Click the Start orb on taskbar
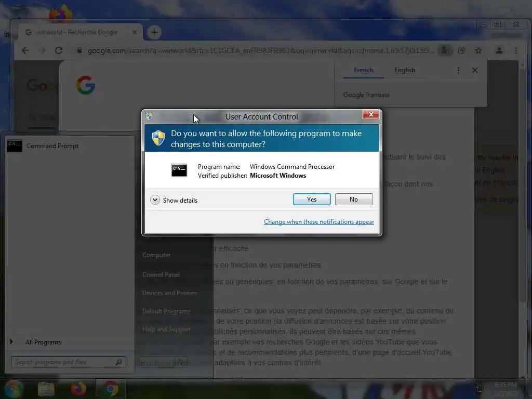 click(14, 389)
